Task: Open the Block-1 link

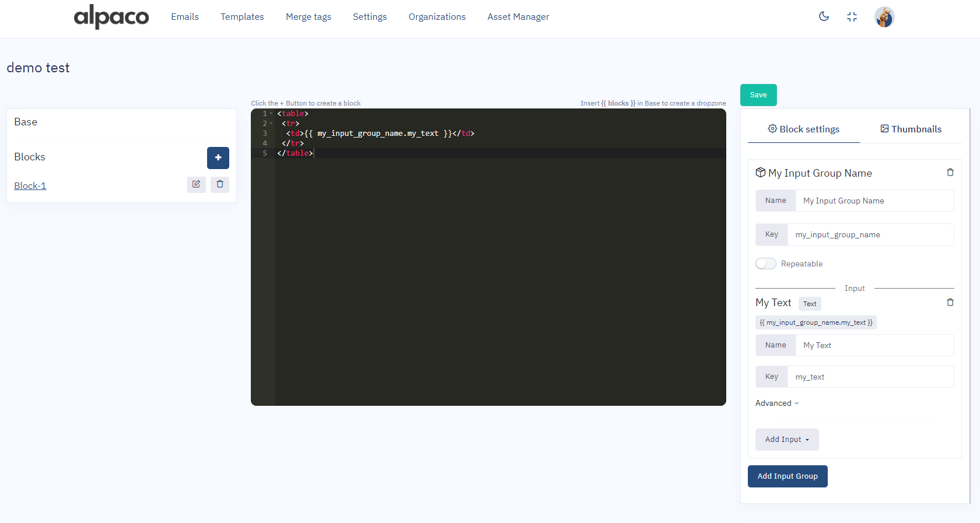Action: point(30,185)
